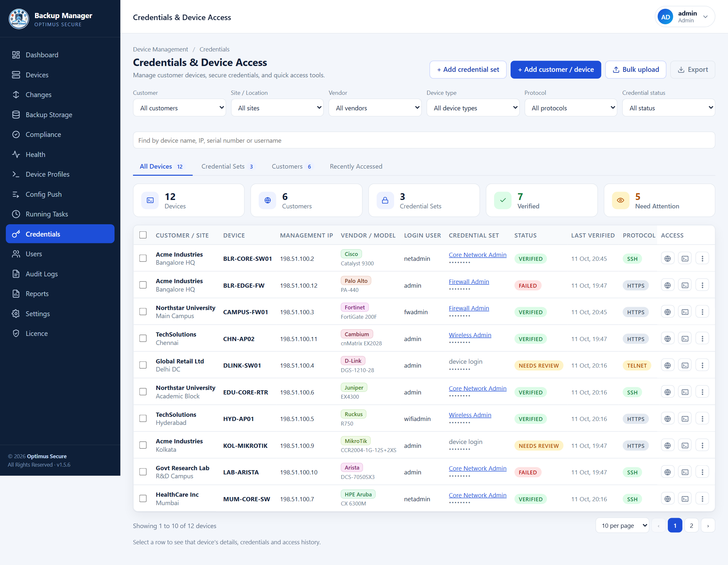
Task: Switch to the Customers tab
Action: coord(292,166)
